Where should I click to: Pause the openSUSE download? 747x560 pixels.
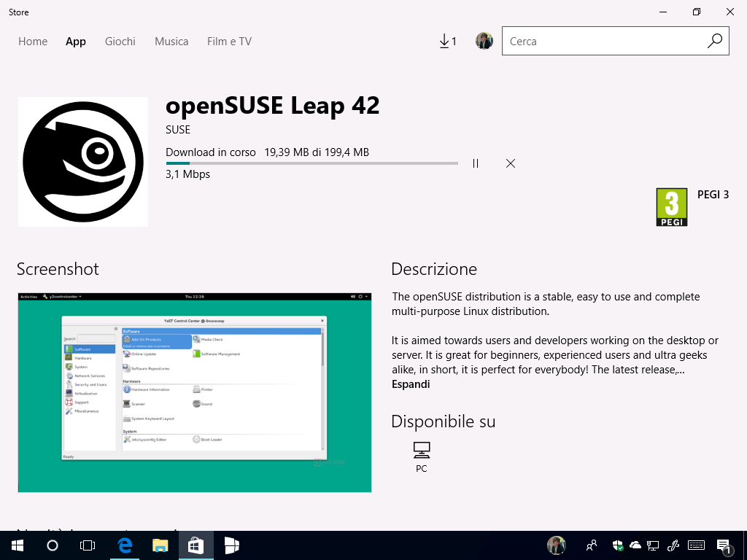click(x=476, y=163)
